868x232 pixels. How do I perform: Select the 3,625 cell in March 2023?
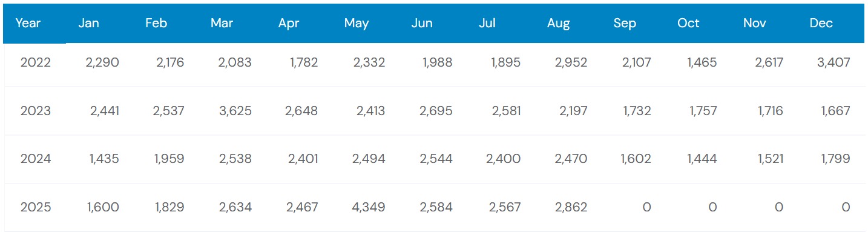(x=235, y=111)
